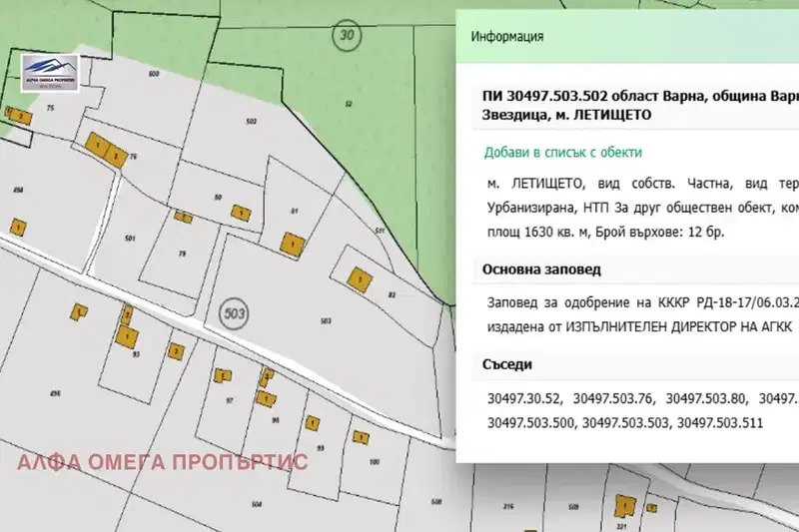
Task: Select green parcel 52 on the map
Action: (x=349, y=104)
